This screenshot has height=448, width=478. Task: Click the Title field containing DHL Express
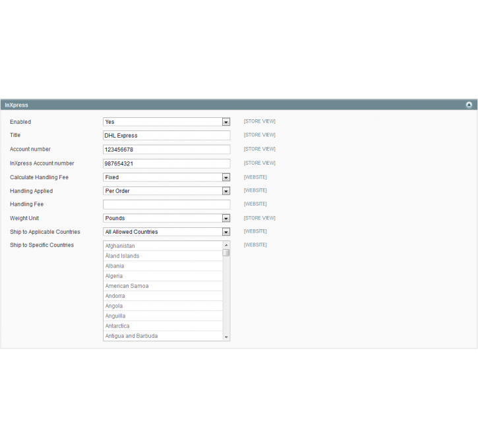coord(166,136)
